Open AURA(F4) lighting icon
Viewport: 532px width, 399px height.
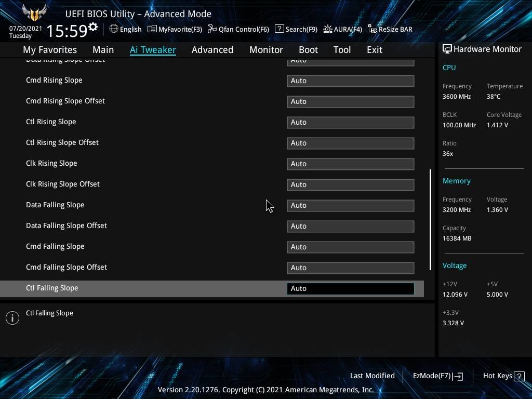328,29
